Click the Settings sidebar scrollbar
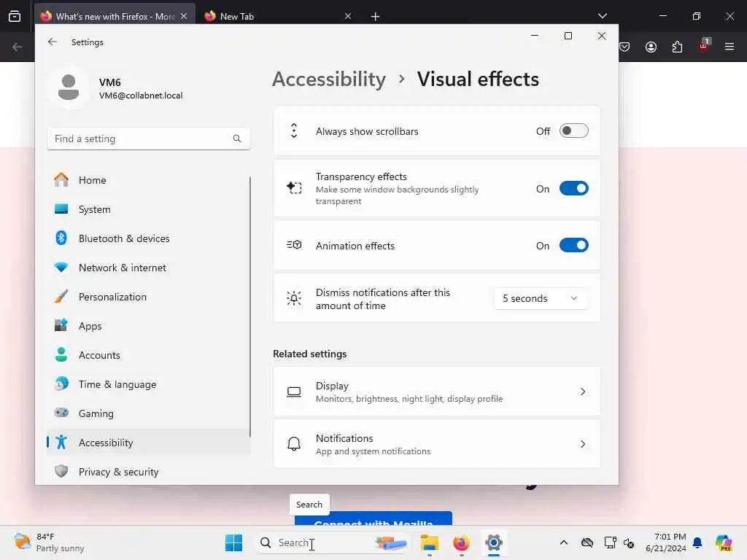Viewport: 747px width, 560px height. (249, 306)
